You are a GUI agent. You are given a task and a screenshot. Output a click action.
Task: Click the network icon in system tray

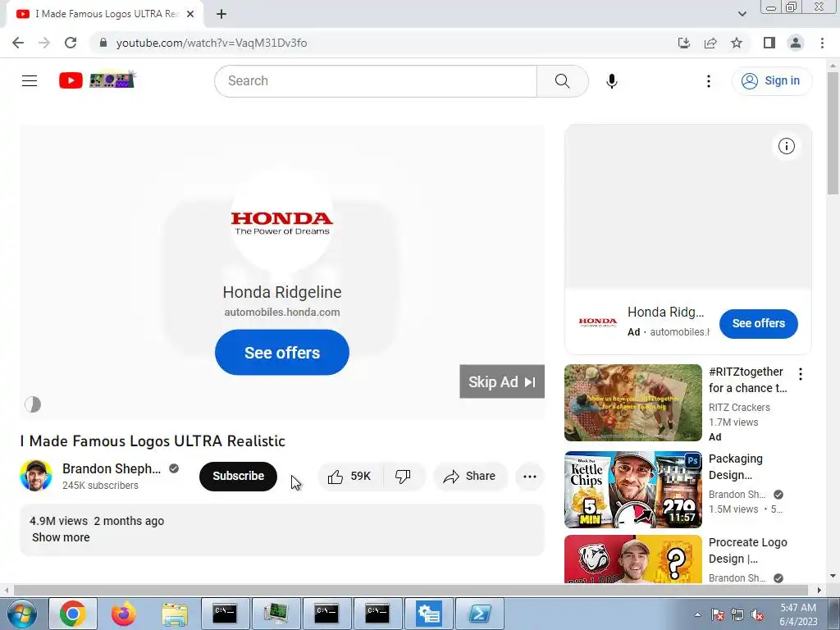pos(737,615)
